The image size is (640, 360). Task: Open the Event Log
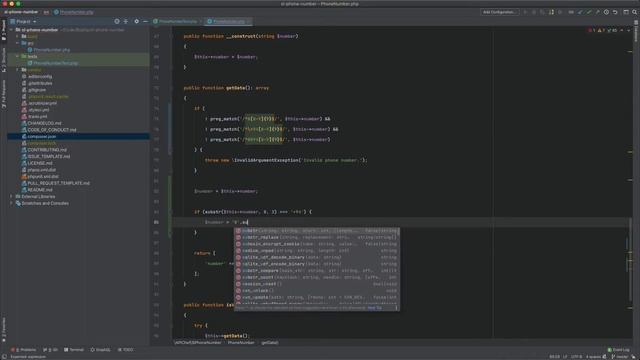[619, 350]
